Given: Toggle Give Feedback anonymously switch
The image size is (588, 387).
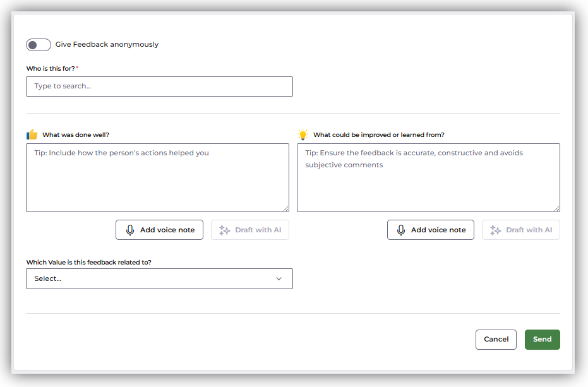Looking at the screenshot, I should 38,45.
